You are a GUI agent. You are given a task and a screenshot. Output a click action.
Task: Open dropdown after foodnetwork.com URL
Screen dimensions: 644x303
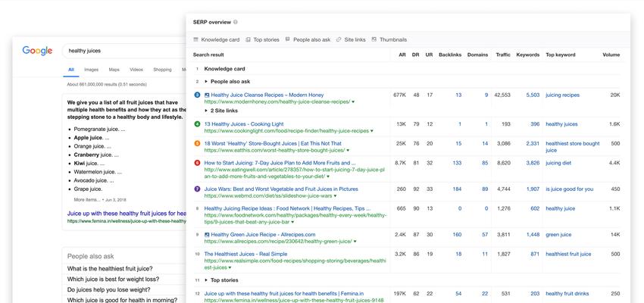(x=292, y=222)
